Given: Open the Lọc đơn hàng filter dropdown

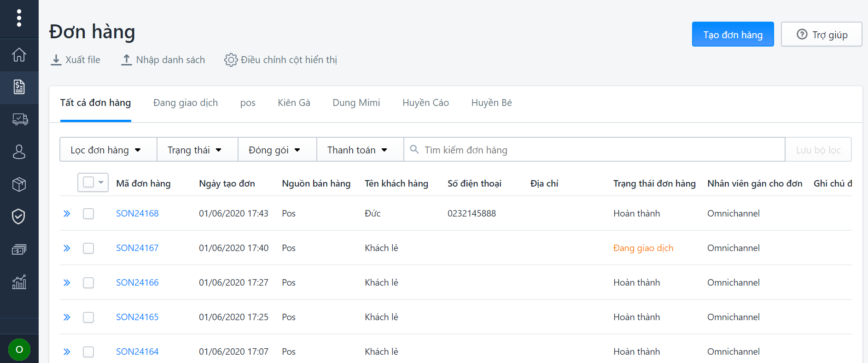Looking at the screenshot, I should pos(108,150).
